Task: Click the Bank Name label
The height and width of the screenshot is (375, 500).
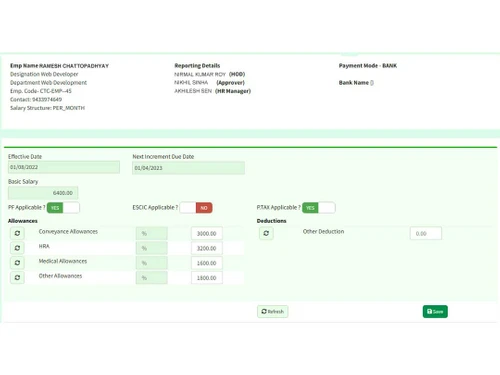Action: coord(354,83)
